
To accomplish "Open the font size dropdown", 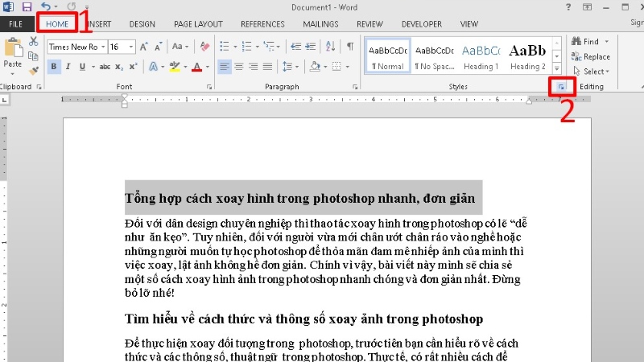I will pyautogui.click(x=131, y=47).
